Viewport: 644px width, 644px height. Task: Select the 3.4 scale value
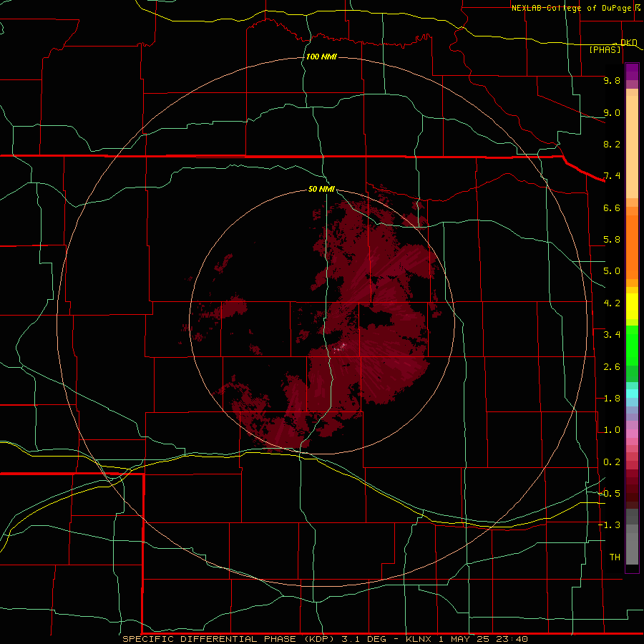[612, 335]
